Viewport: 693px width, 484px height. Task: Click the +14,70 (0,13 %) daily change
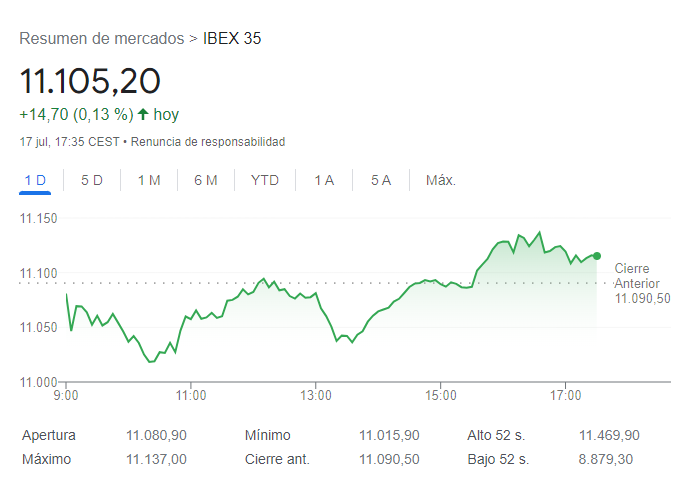coord(76,114)
